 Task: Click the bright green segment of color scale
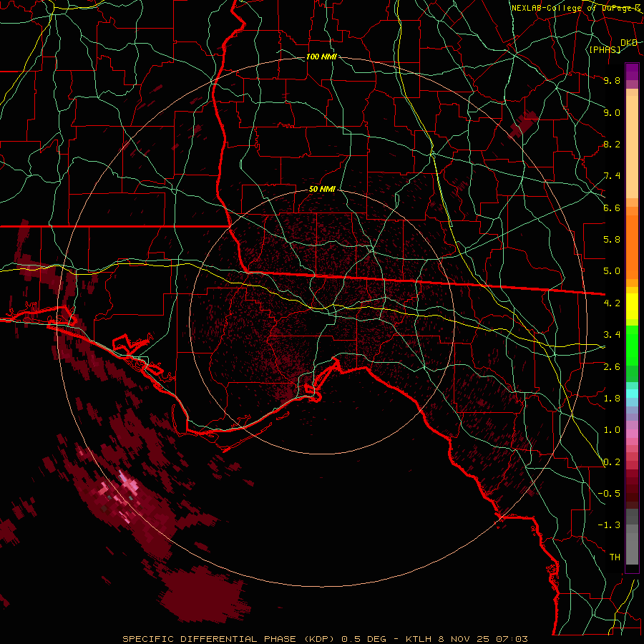[632, 346]
